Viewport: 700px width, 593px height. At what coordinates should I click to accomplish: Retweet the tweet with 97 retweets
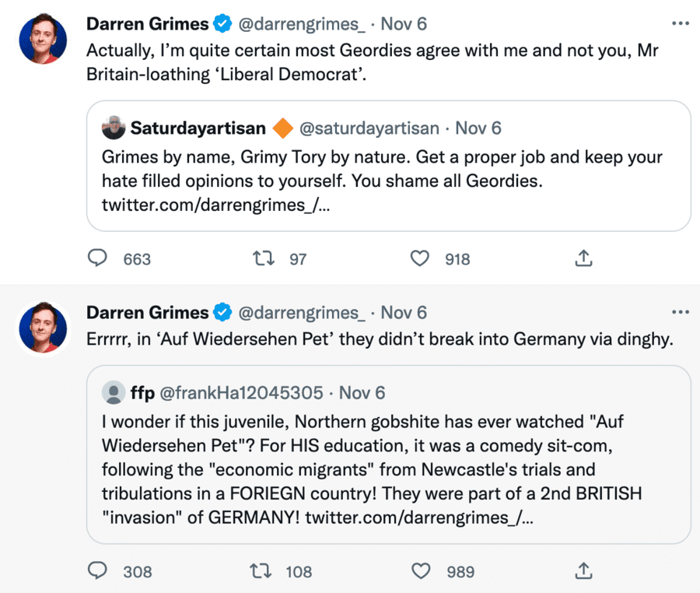click(x=264, y=258)
